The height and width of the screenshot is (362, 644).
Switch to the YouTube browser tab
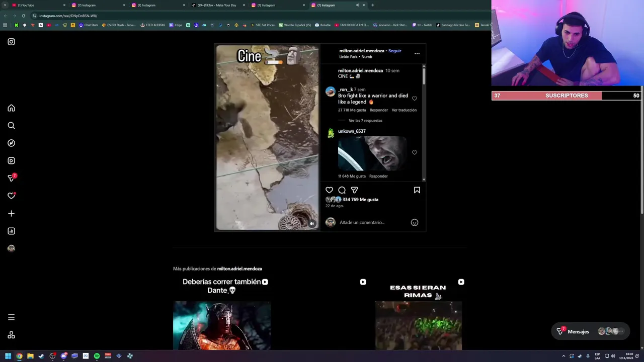pos(38,5)
